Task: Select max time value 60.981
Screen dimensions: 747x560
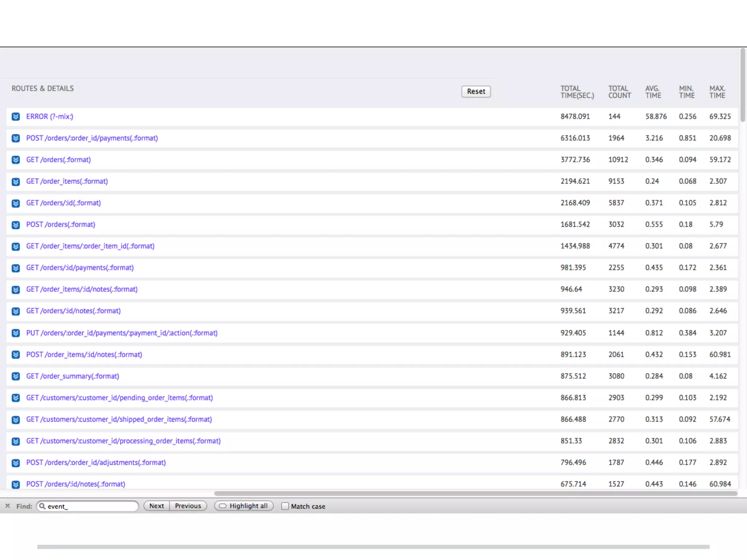Action: click(x=720, y=354)
